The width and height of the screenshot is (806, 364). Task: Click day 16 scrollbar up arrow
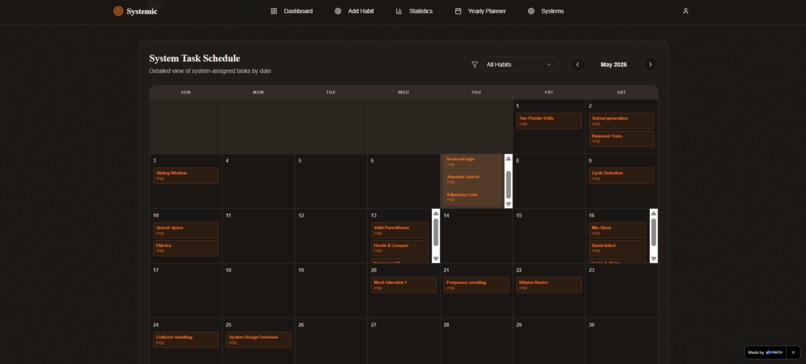click(x=654, y=213)
